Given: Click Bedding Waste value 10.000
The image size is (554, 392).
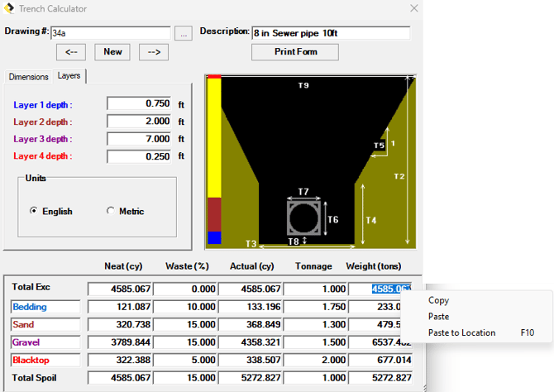Looking at the screenshot, I should pos(184,307).
